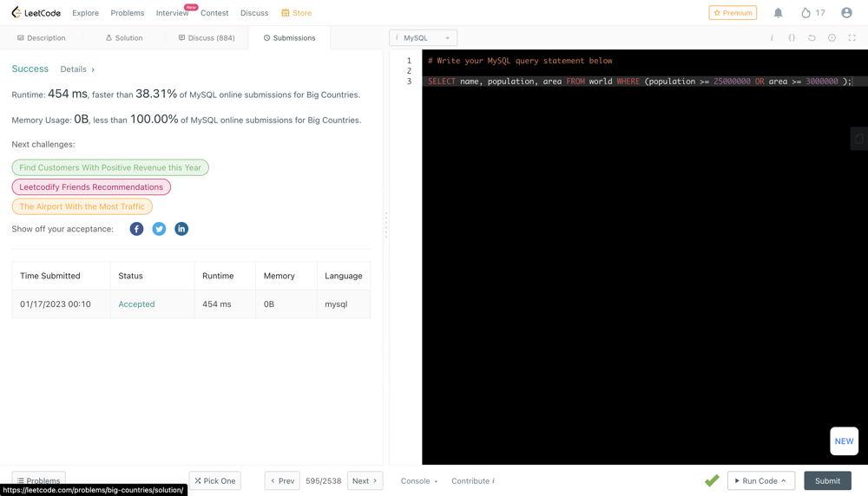This screenshot has height=496, width=868.
Task: Switch to the Discuss (884) tab
Action: coord(207,38)
